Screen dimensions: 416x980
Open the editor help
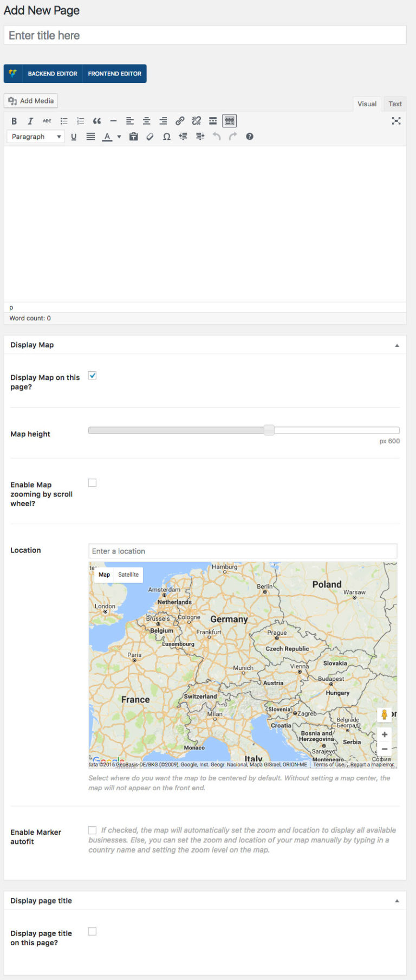coord(249,137)
